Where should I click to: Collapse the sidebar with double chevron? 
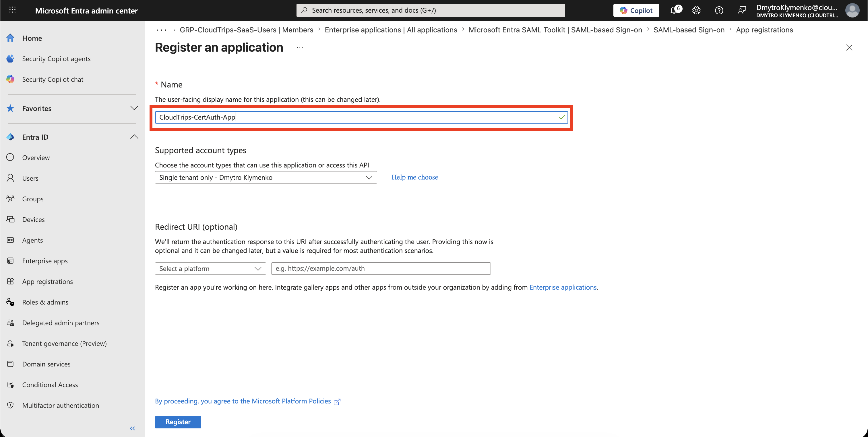pyautogui.click(x=132, y=428)
